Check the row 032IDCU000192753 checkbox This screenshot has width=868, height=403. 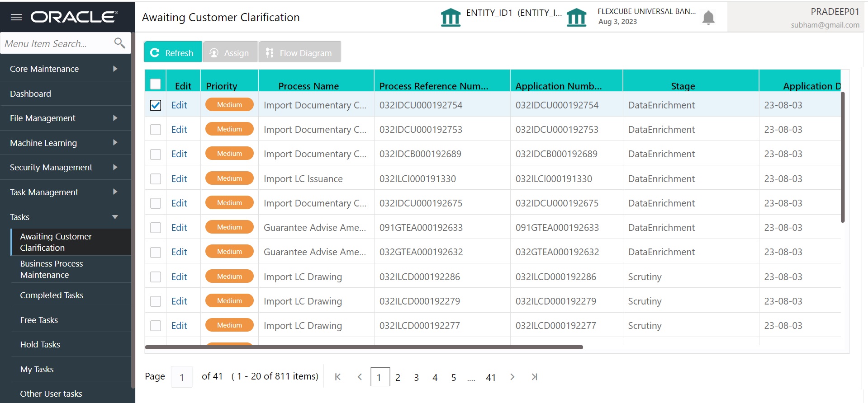(155, 130)
